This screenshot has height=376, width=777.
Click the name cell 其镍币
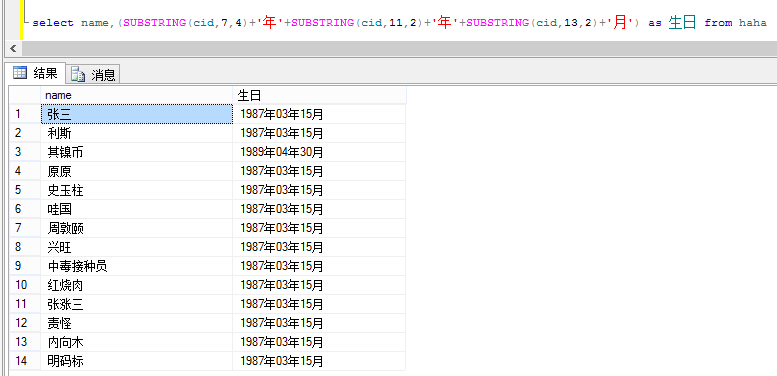pos(136,152)
